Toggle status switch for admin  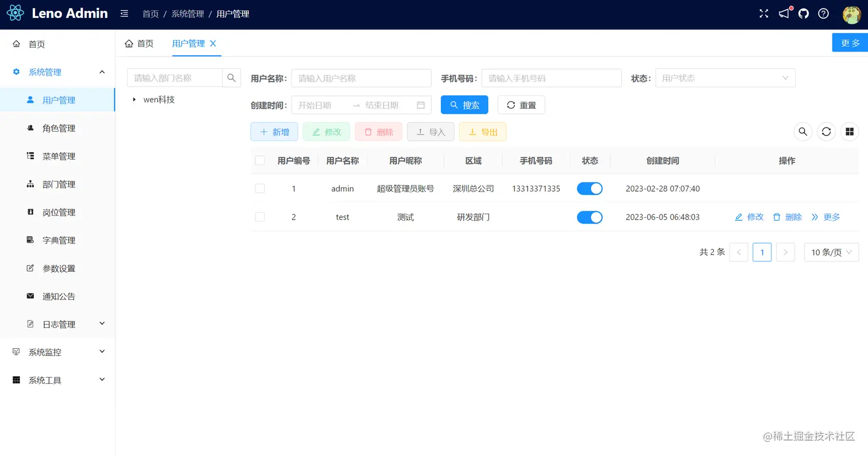(x=590, y=188)
